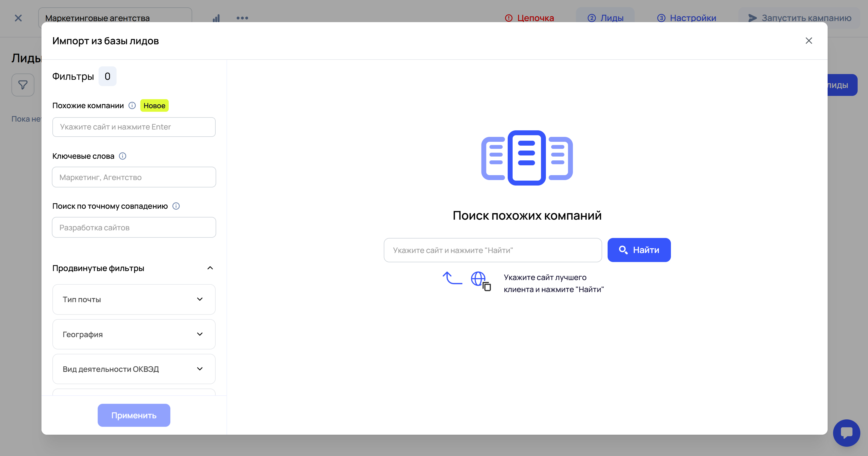Close the campaign editor with the X icon

(x=18, y=18)
